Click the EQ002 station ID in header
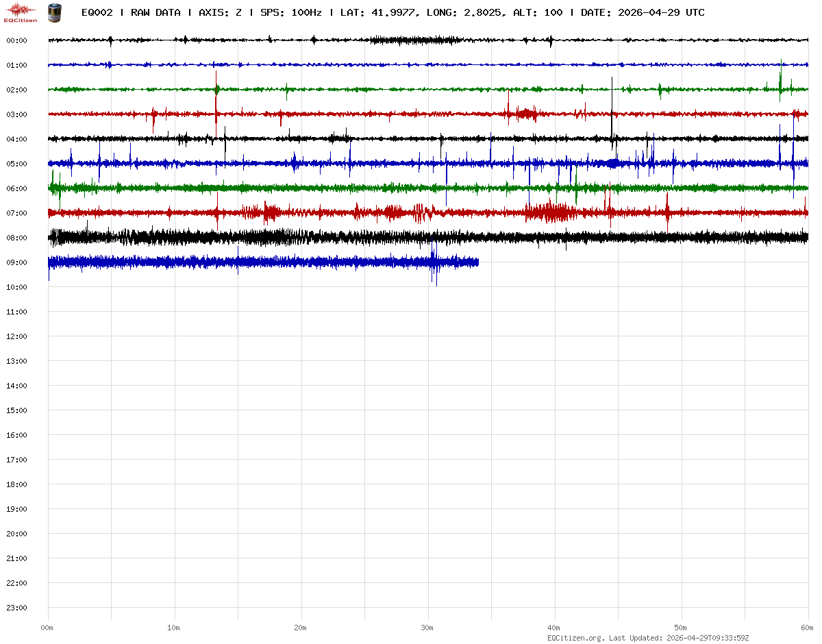 97,13
